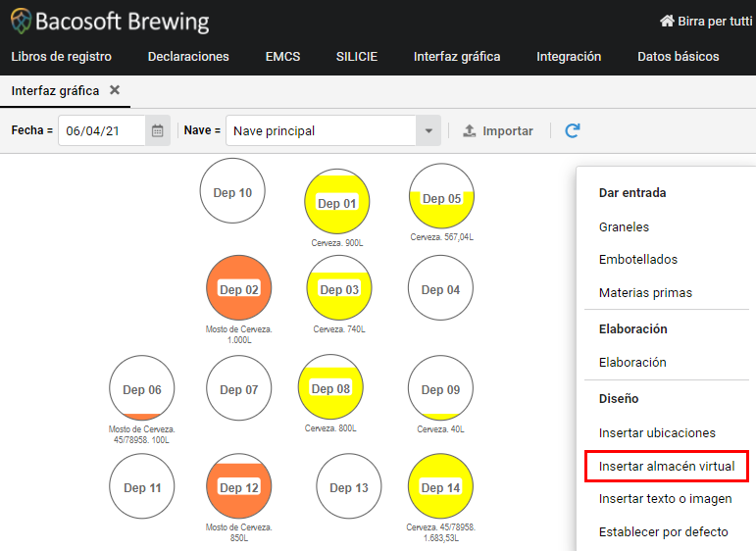Image resolution: width=756 pixels, height=551 pixels.
Task: Click the 'Cerveza. 40L' label
Action: point(440,429)
